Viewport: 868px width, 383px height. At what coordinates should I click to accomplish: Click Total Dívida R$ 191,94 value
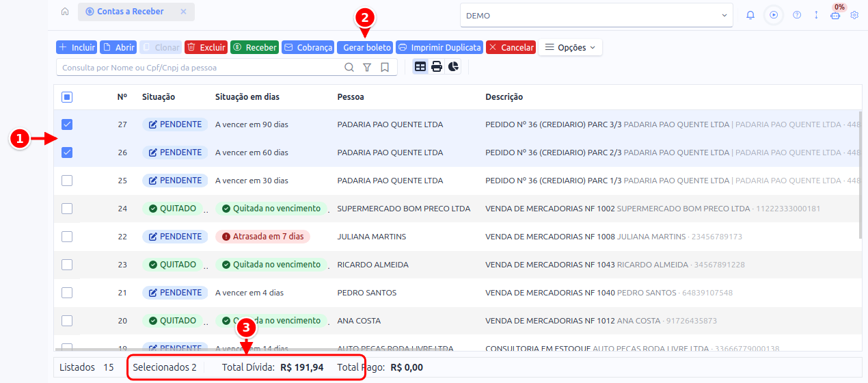(302, 367)
